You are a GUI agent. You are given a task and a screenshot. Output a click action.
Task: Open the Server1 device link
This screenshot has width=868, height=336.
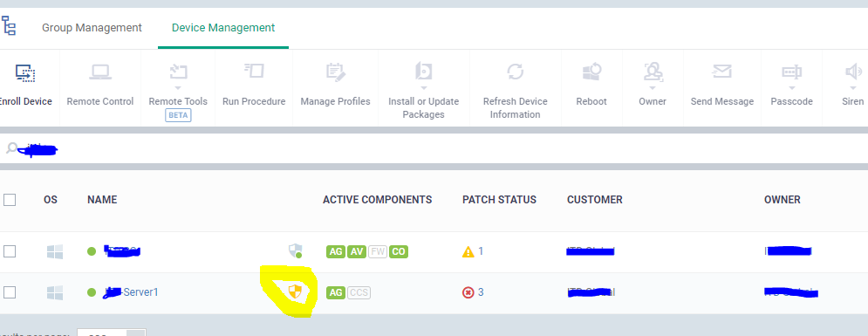[131, 291]
